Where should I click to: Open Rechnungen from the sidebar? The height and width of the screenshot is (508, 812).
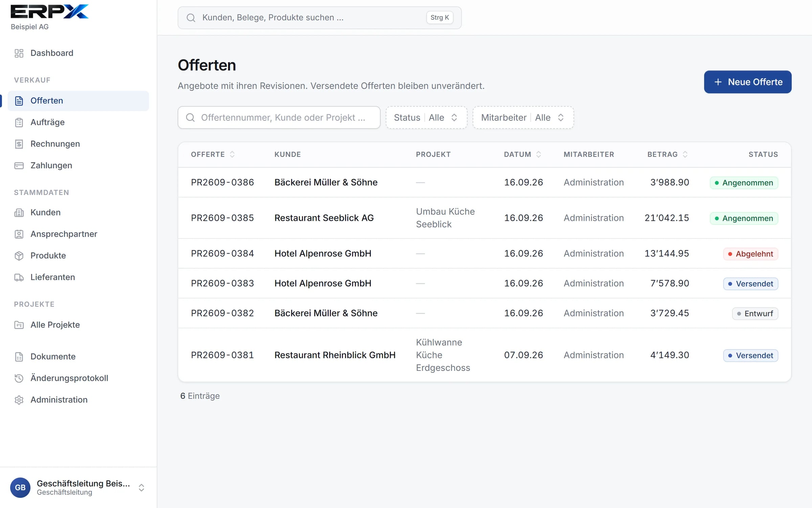[x=78, y=144]
